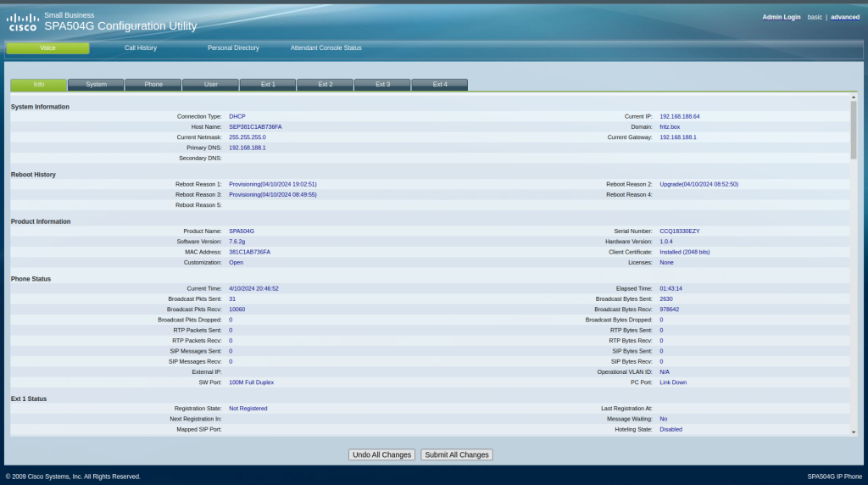Screen dimensions: 868x485
Task: Click the Reboot Reason 3 Provisioning value
Action: [273, 195]
